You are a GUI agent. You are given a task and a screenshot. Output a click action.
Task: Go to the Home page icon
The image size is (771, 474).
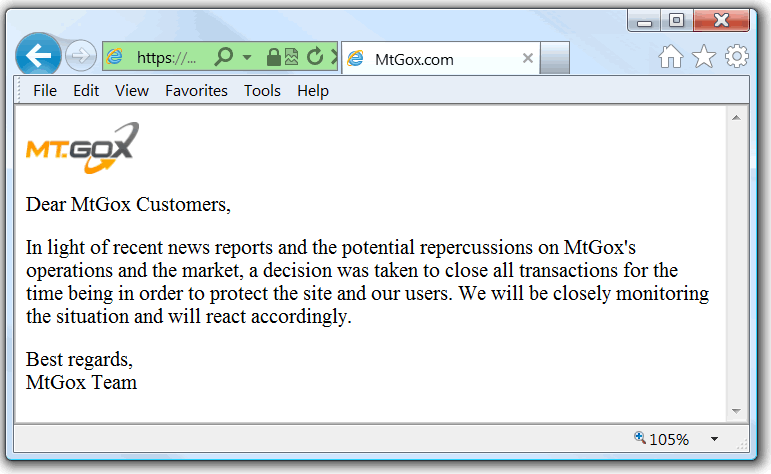[671, 56]
